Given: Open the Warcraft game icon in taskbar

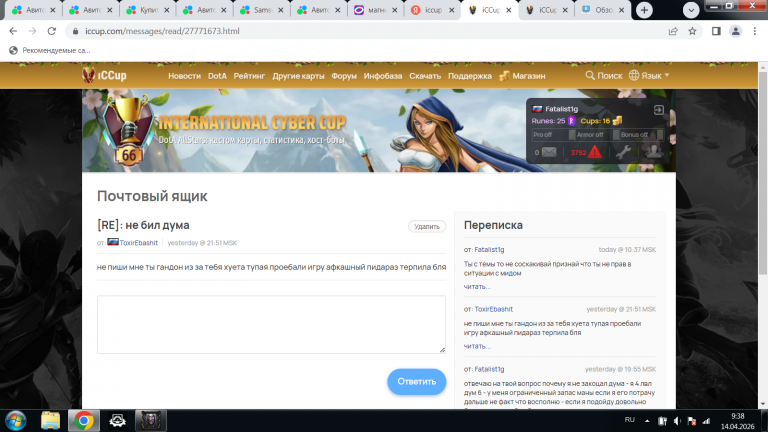Looking at the screenshot, I should click(x=150, y=420).
